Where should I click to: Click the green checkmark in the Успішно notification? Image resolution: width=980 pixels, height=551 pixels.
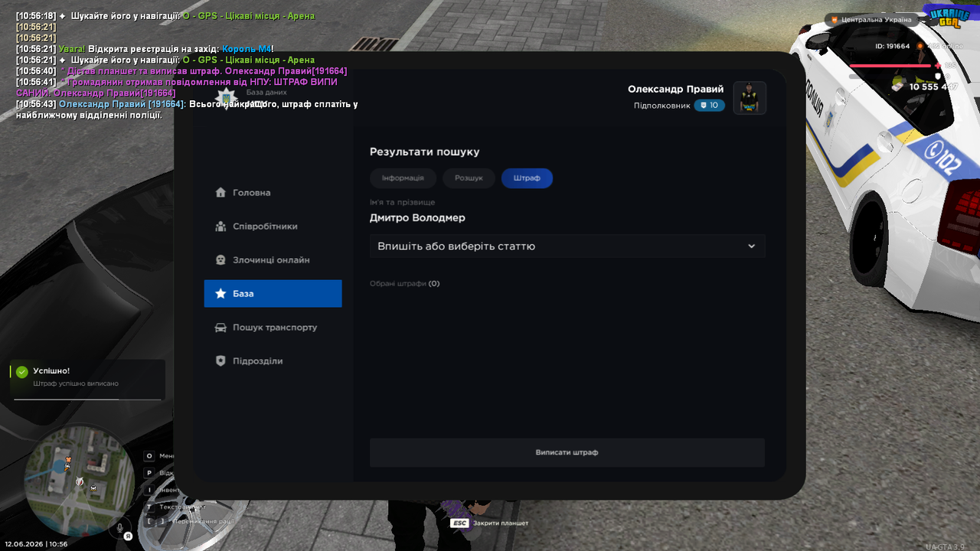(22, 372)
